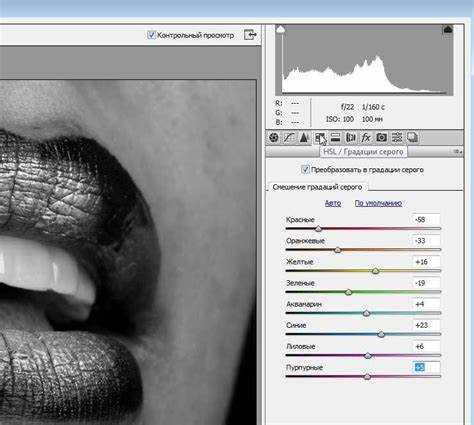Open the Tone Curve panel tab
The width and height of the screenshot is (474, 425).
click(x=289, y=137)
